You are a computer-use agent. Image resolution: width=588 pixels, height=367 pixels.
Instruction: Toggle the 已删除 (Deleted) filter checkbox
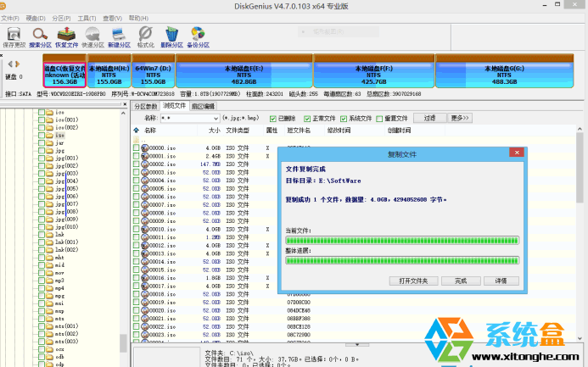272,119
